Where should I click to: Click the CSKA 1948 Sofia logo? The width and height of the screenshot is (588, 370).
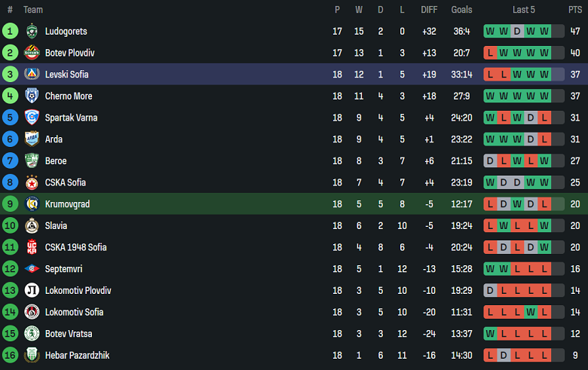[32, 247]
